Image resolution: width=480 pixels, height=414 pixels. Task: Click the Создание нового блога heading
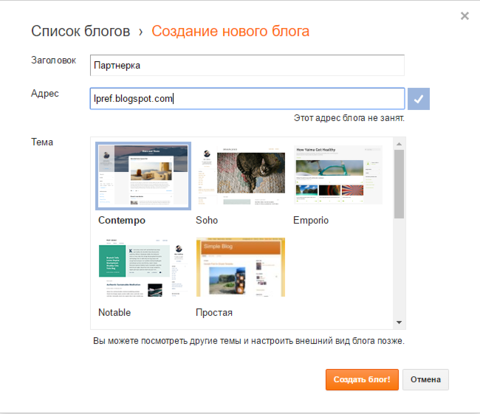click(230, 31)
